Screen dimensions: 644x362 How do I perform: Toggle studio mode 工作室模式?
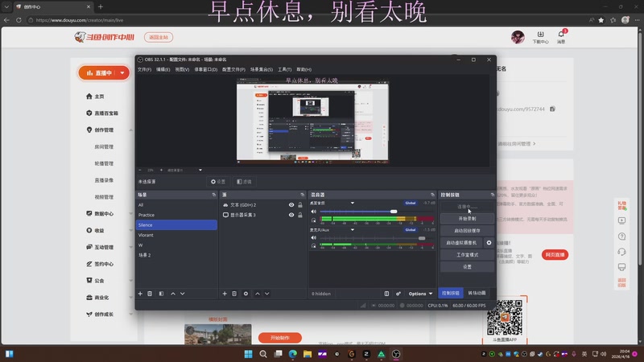click(x=467, y=255)
